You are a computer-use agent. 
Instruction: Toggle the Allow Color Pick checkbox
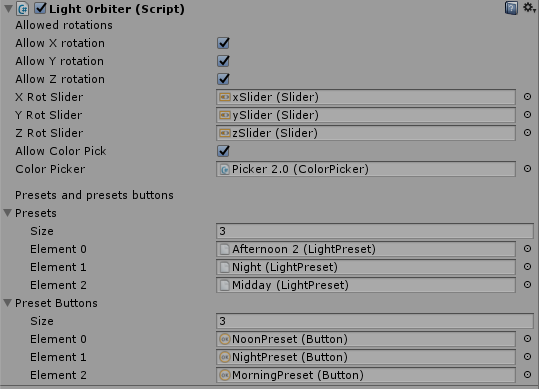(x=223, y=151)
